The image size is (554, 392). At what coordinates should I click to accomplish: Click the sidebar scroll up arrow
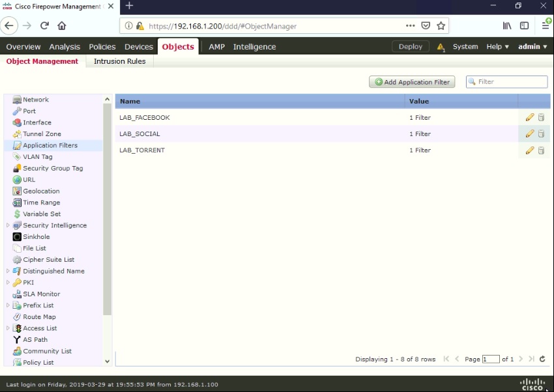(107, 100)
